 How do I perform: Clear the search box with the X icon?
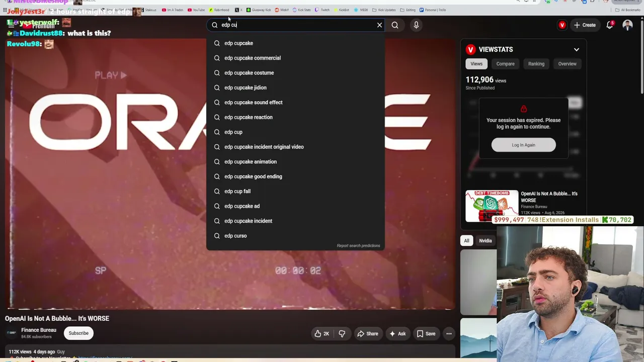(379, 25)
